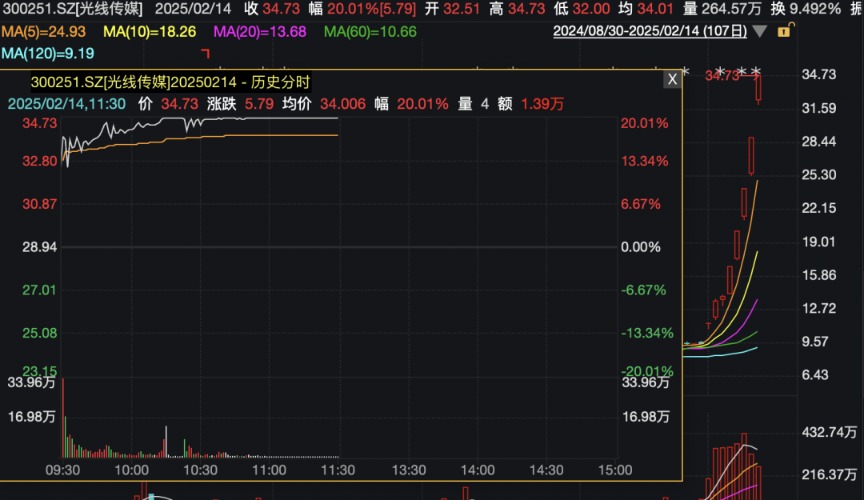
Task: Click 11:00 on intraday time axis
Action: tap(269, 470)
